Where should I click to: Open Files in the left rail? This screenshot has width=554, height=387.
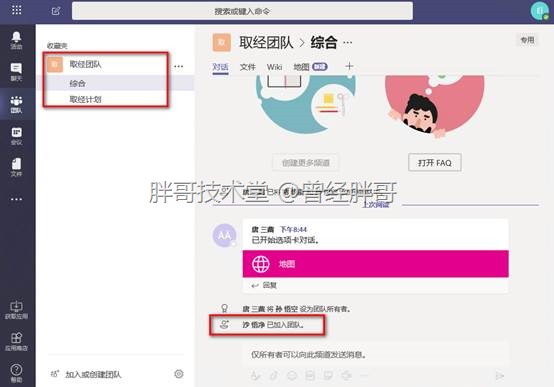pos(16,167)
